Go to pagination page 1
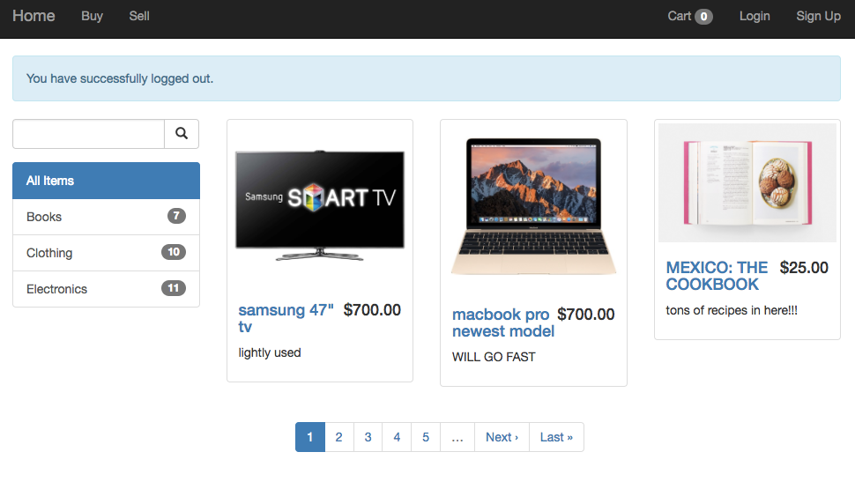855x504 pixels. [x=310, y=437]
